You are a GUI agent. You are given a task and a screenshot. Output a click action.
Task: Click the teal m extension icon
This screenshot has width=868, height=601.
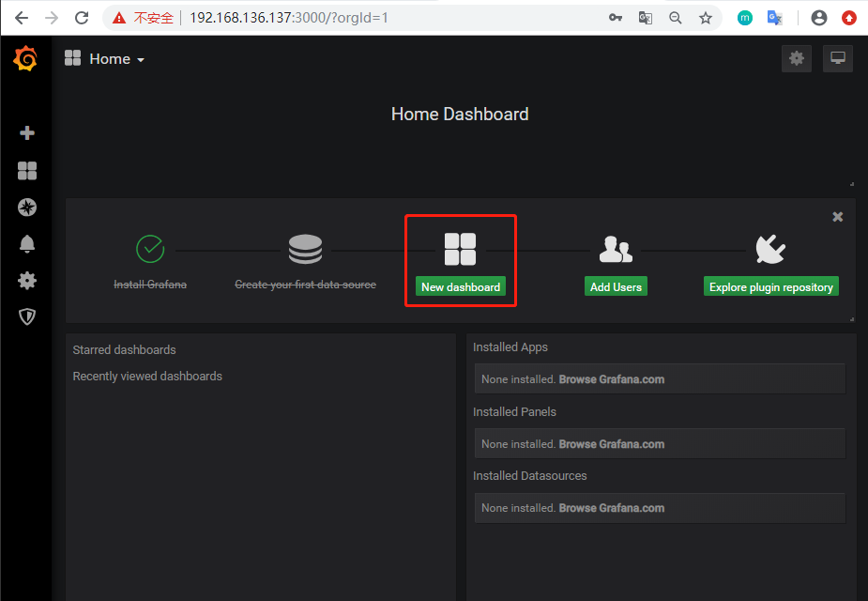coord(744,18)
